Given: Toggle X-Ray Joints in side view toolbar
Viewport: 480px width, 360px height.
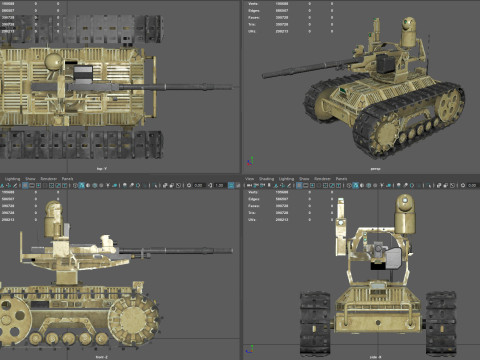Looking at the screenshot, I should pyautogui.click(x=452, y=185).
